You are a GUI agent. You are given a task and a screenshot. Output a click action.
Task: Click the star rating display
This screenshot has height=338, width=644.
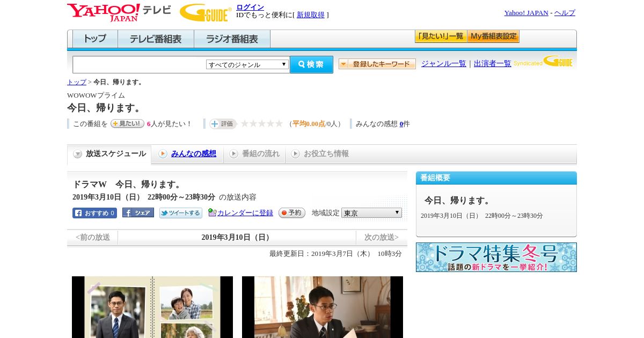point(262,123)
